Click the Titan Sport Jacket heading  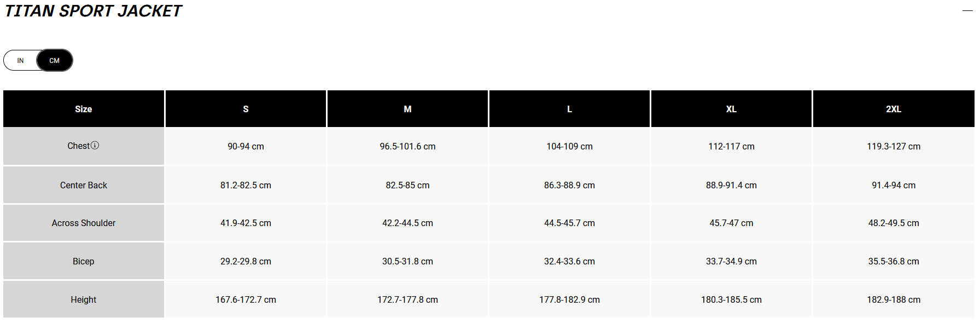pyautogui.click(x=93, y=11)
